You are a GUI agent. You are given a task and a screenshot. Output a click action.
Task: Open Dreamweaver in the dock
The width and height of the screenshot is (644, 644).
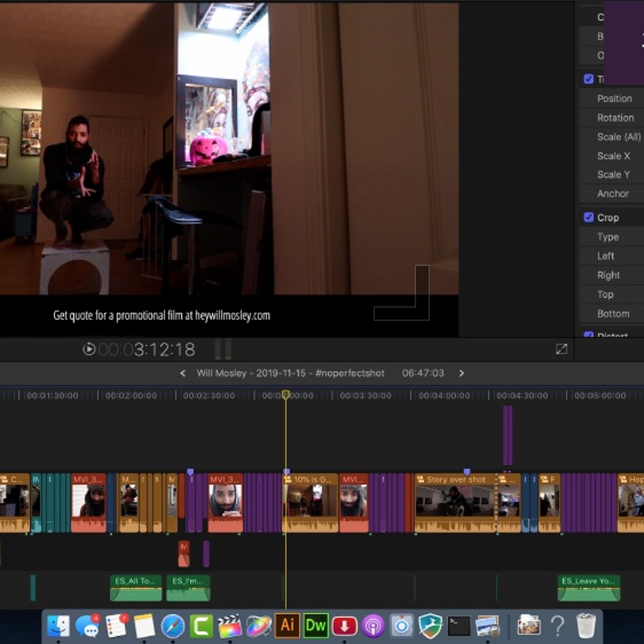tap(316, 625)
